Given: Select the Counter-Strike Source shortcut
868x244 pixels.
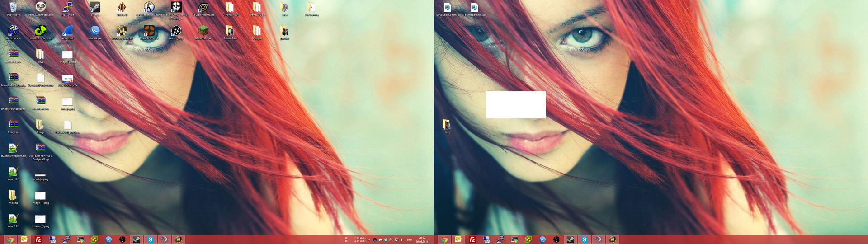Looking at the screenshot, I should point(149,8).
